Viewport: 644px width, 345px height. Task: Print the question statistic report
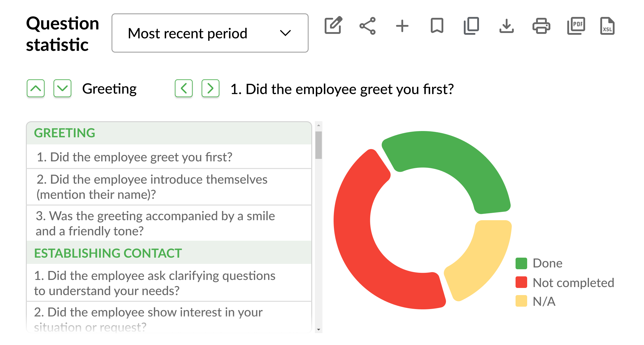(541, 26)
